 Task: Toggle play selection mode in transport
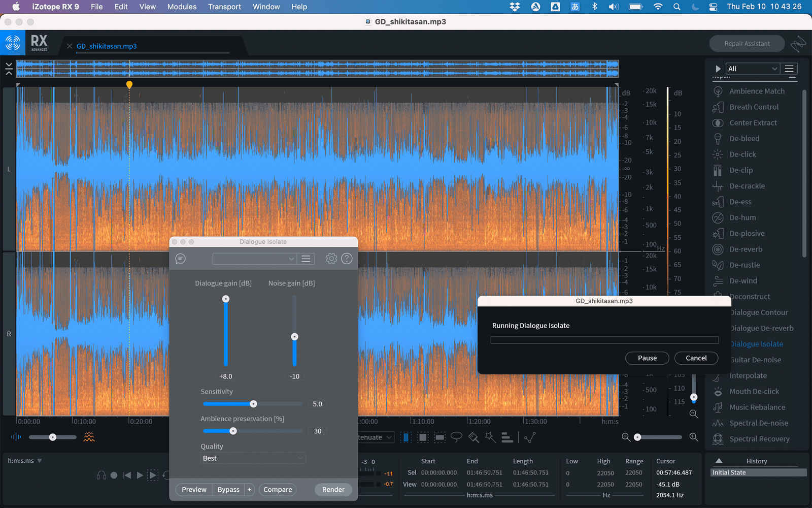point(153,475)
